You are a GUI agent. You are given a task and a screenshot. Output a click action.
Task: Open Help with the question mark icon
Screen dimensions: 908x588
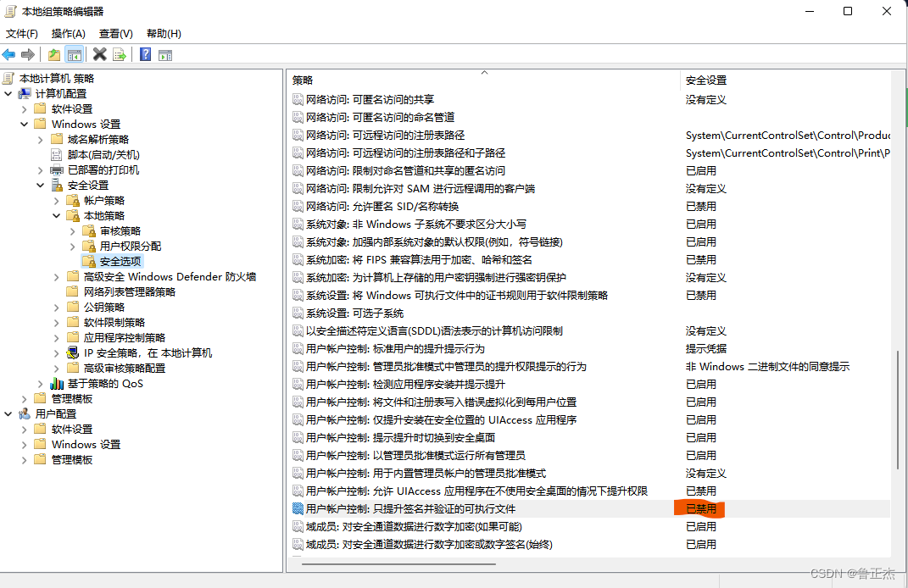pyautogui.click(x=145, y=54)
